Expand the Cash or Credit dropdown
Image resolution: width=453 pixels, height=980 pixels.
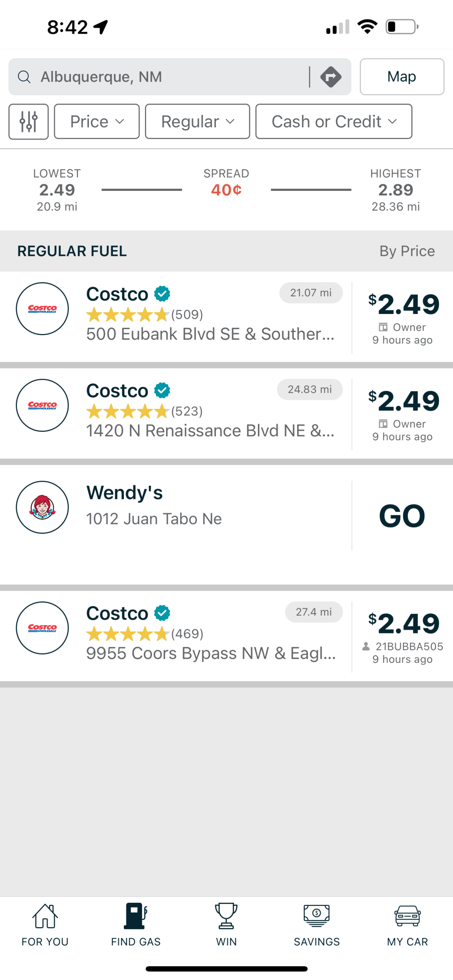point(333,122)
